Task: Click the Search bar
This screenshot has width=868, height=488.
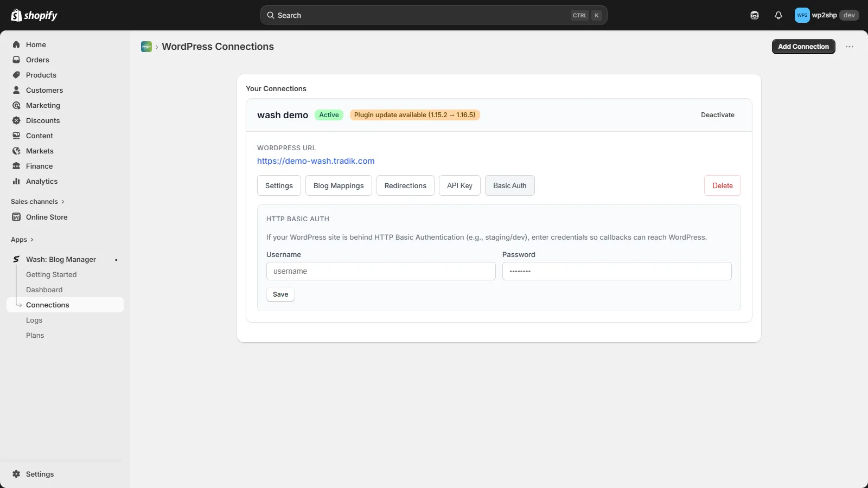Action: coord(433,15)
